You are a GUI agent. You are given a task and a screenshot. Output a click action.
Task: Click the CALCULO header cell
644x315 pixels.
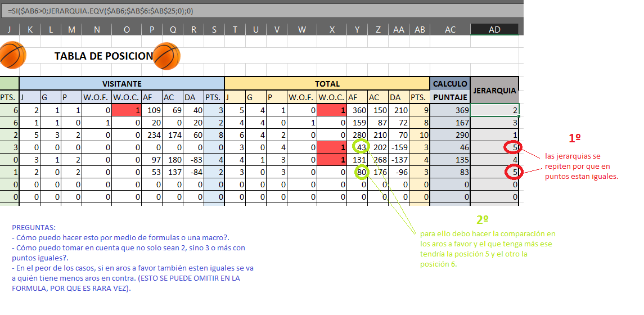click(x=450, y=84)
